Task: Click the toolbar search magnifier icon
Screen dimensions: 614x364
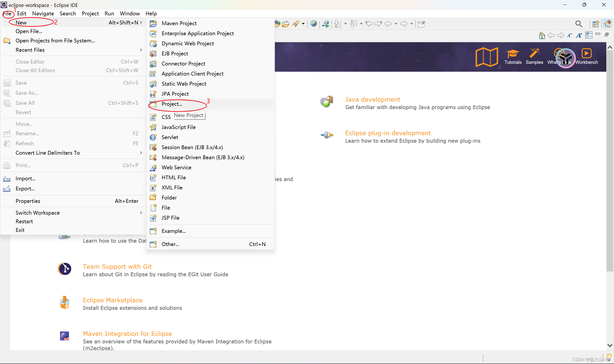Action: point(579,24)
